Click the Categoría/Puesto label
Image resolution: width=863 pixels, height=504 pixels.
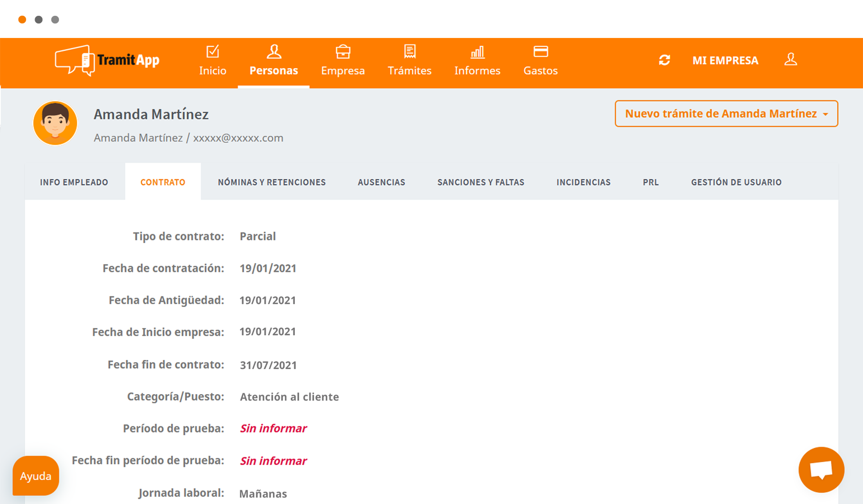(175, 397)
